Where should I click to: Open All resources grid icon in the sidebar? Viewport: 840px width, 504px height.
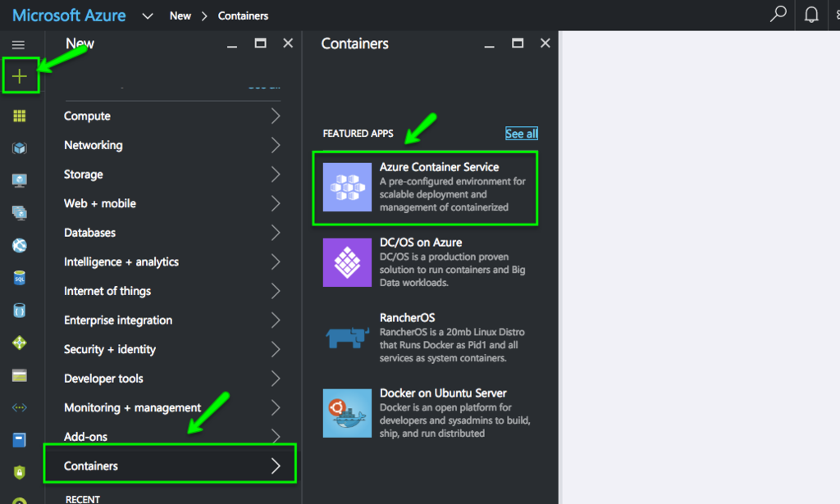(20, 116)
